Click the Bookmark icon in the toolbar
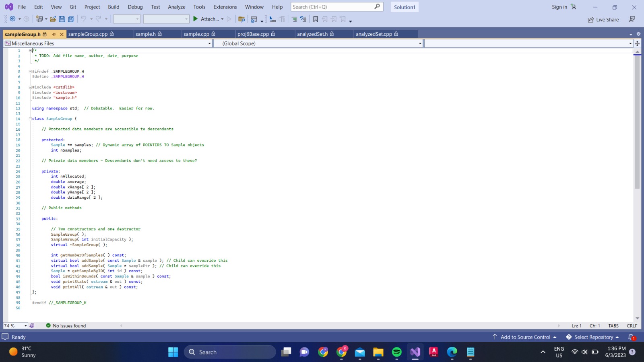This screenshot has height=362, width=644. (316, 19)
